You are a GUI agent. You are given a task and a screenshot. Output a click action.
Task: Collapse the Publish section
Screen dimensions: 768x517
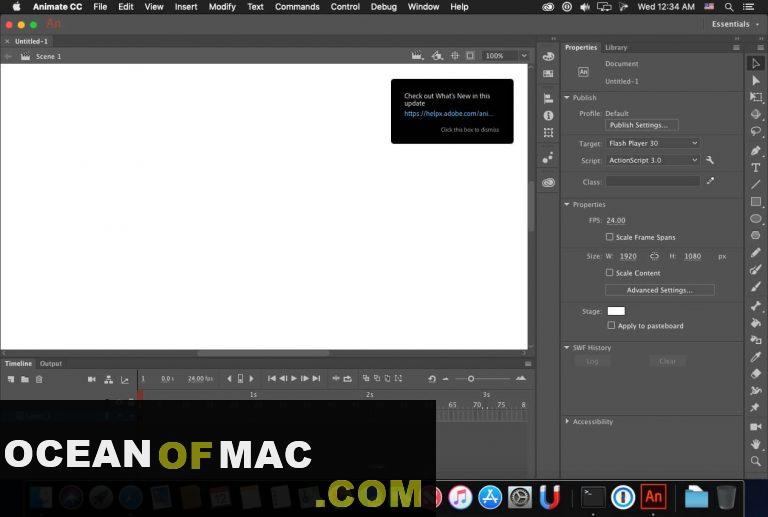pos(567,97)
